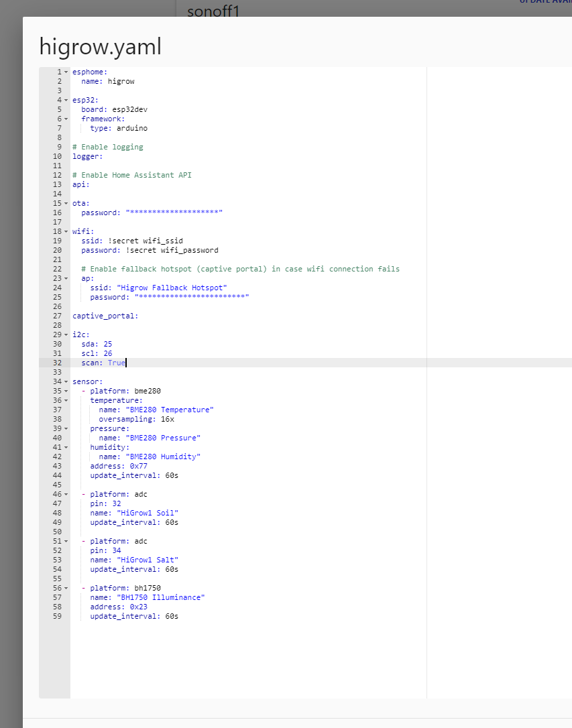
Task: Click the higrow.yaml title heading
Action: (x=100, y=47)
